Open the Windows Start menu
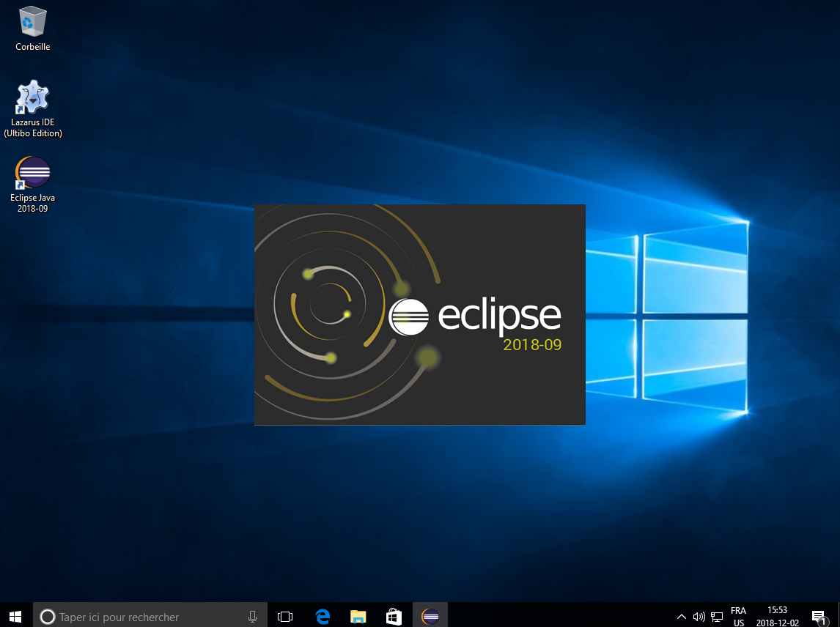The height and width of the screenshot is (627, 840). (15, 617)
